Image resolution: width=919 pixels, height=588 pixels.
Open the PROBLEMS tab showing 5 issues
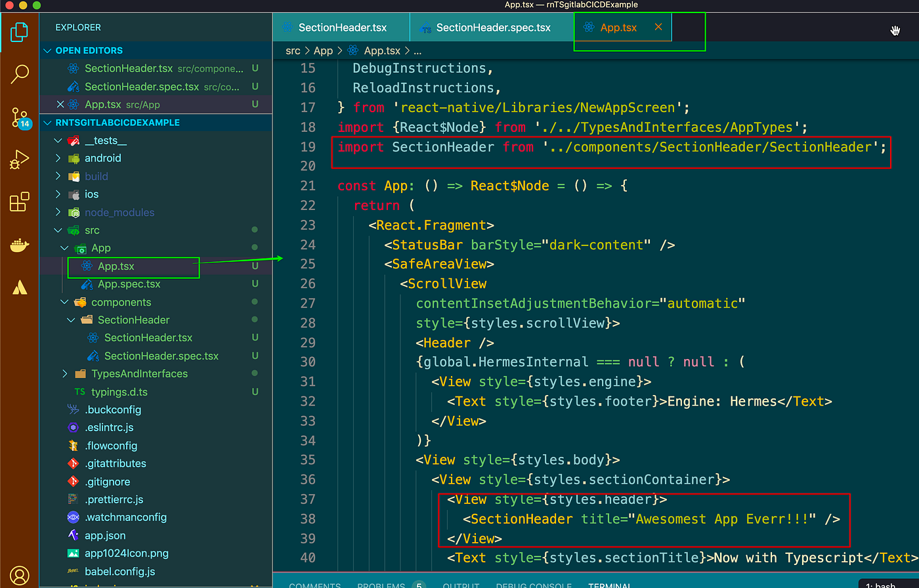click(x=381, y=584)
